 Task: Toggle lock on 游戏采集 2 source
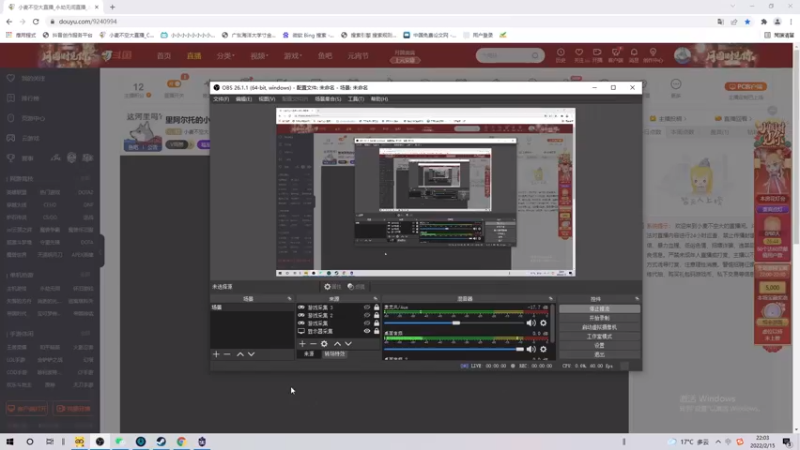(x=377, y=315)
